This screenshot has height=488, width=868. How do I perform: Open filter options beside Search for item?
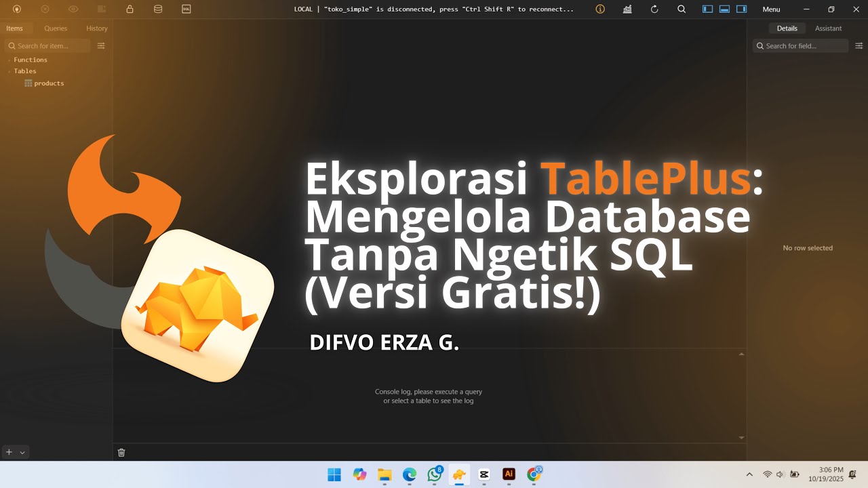(x=101, y=45)
